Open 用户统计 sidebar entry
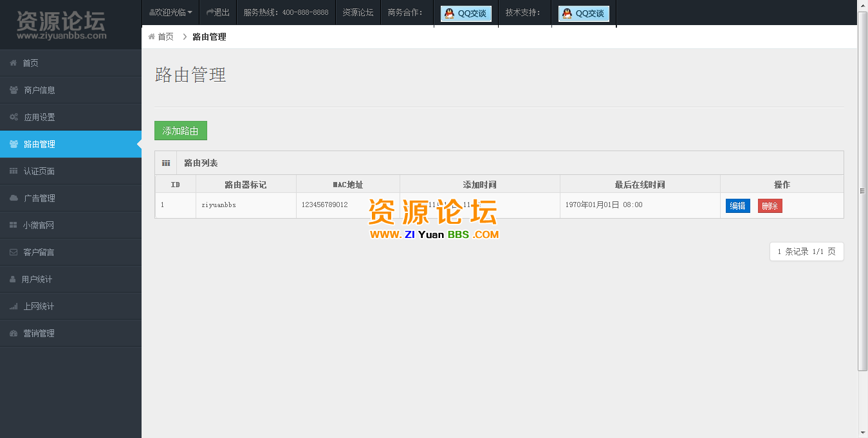 (x=71, y=279)
